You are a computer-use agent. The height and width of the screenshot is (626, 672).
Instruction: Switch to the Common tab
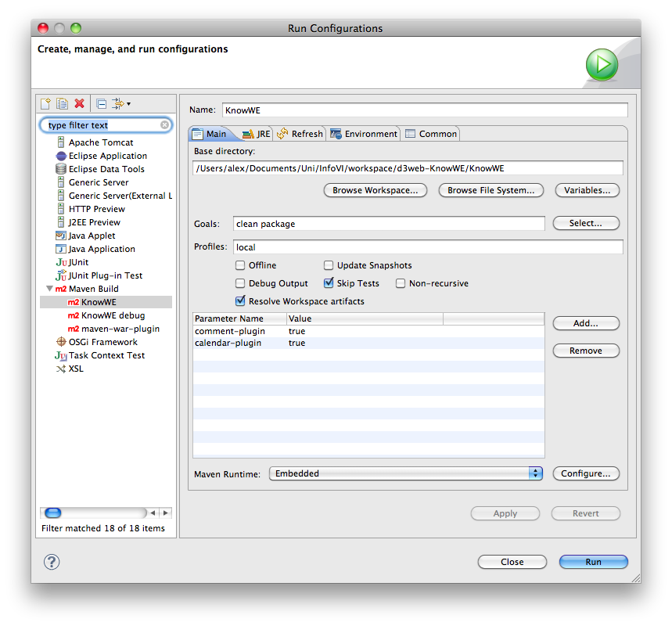(431, 134)
